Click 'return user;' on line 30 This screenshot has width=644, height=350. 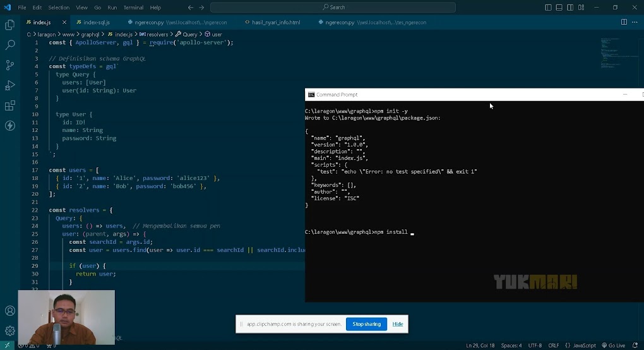tap(96, 274)
